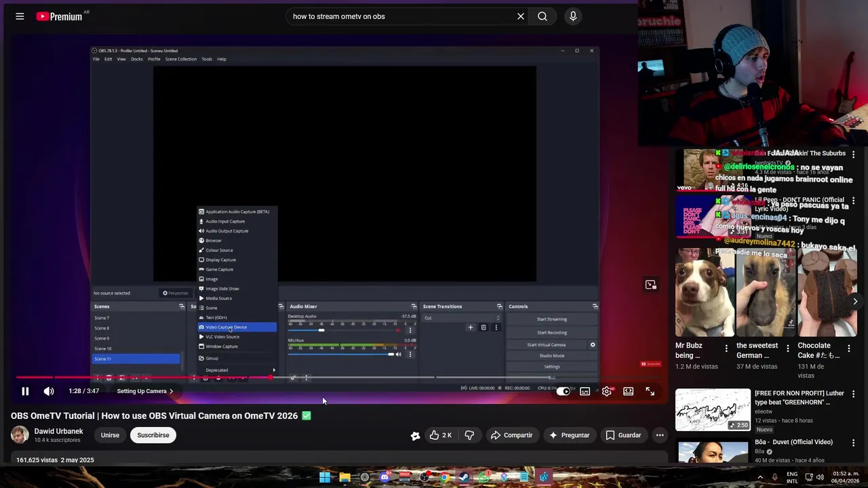Open Dawid Urbanek channel avatar
Viewport: 868px width, 488px height.
20,435
